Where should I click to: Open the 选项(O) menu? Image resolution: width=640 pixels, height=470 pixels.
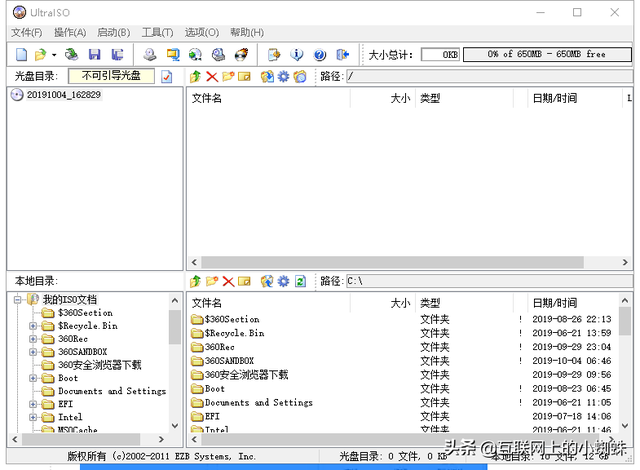202,33
